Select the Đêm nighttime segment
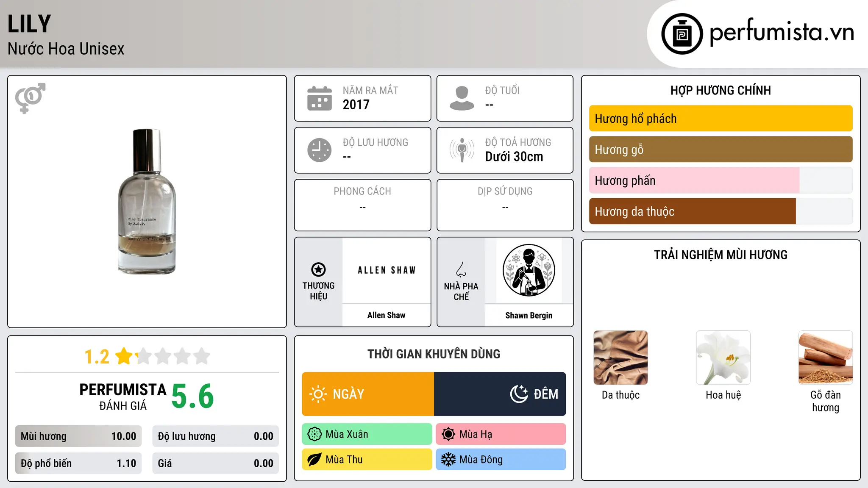 [500, 394]
